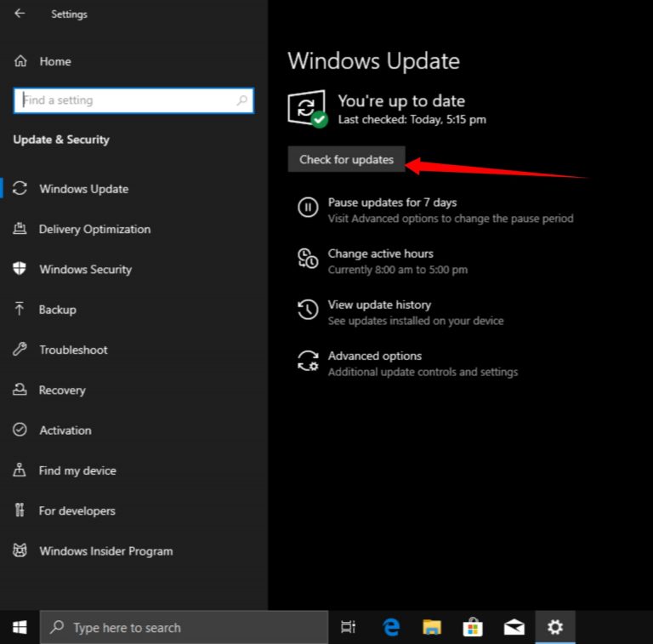
Task: Open Advanced options
Action: [x=374, y=356]
